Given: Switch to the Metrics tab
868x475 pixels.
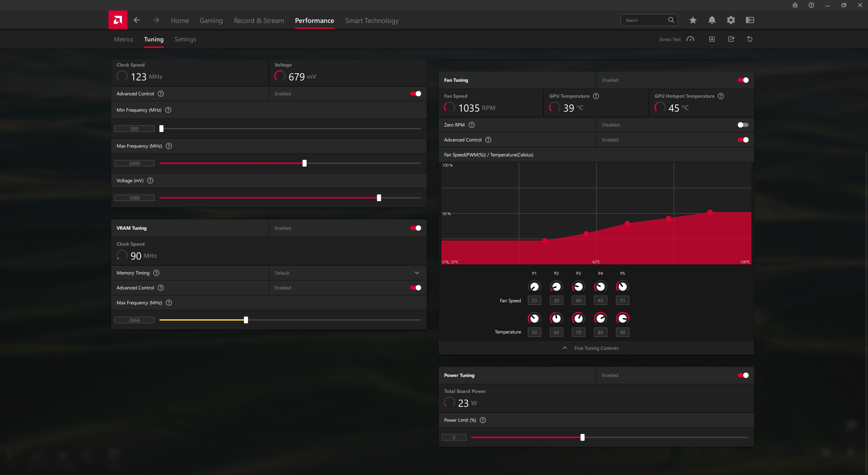Looking at the screenshot, I should pyautogui.click(x=123, y=39).
